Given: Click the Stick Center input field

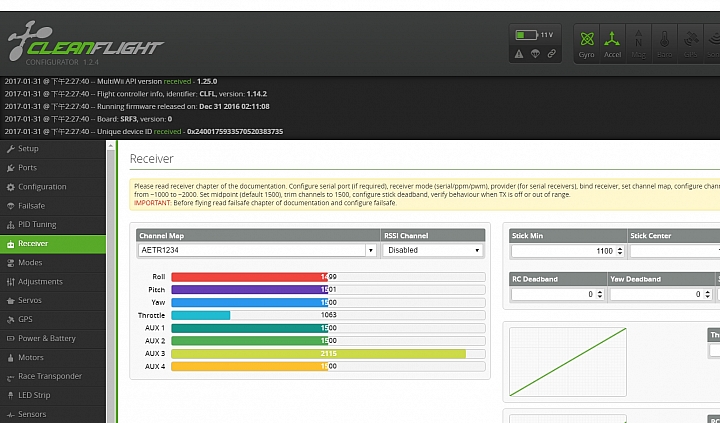Looking at the screenshot, I should 675,251.
